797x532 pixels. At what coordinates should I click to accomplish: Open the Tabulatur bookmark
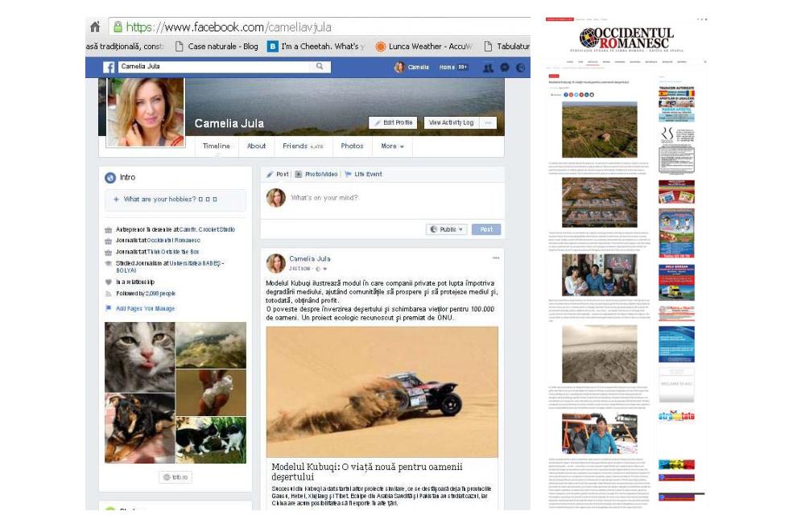pyautogui.click(x=506, y=46)
